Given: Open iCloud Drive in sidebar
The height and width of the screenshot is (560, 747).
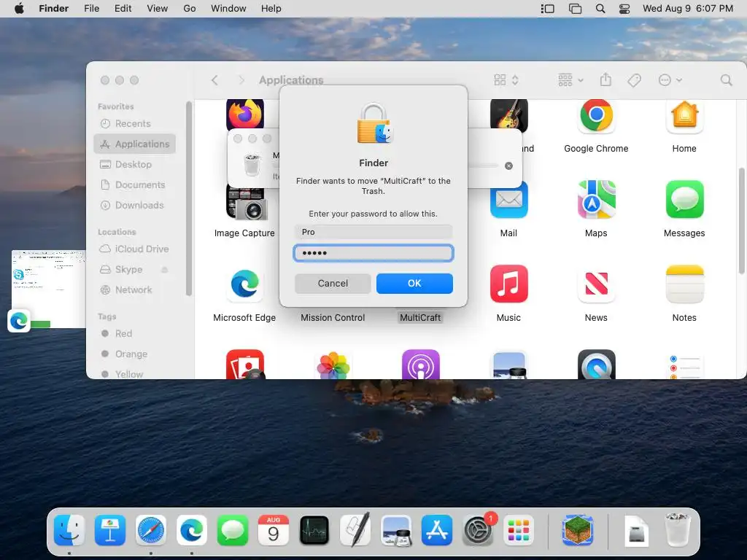Looking at the screenshot, I should (x=135, y=249).
